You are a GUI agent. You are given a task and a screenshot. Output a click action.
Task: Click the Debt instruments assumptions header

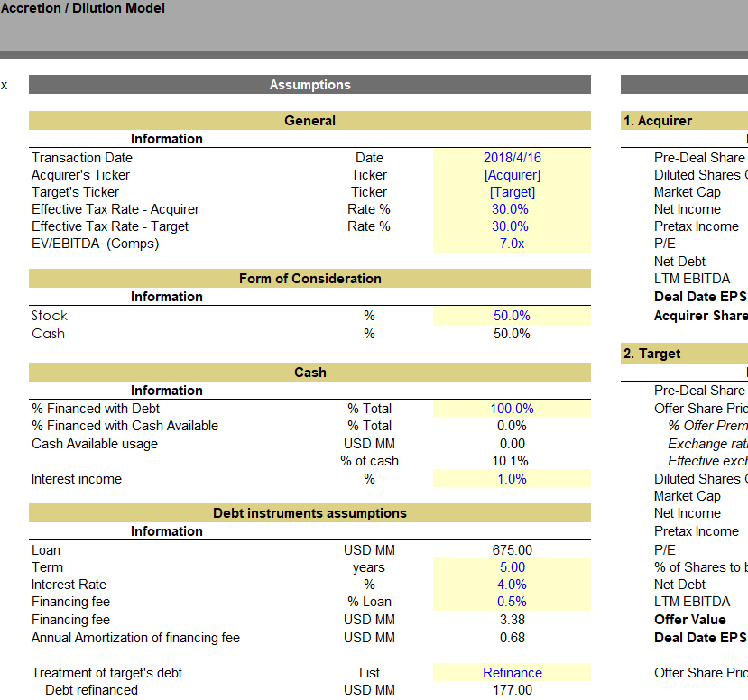309,513
